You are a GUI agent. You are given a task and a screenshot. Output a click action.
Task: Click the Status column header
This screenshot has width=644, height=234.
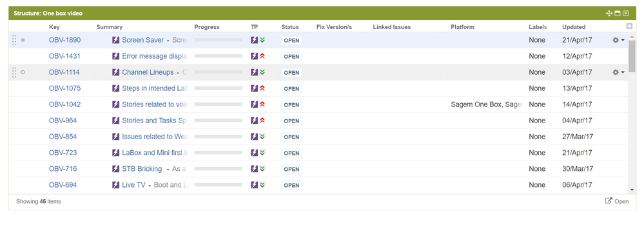tap(290, 27)
